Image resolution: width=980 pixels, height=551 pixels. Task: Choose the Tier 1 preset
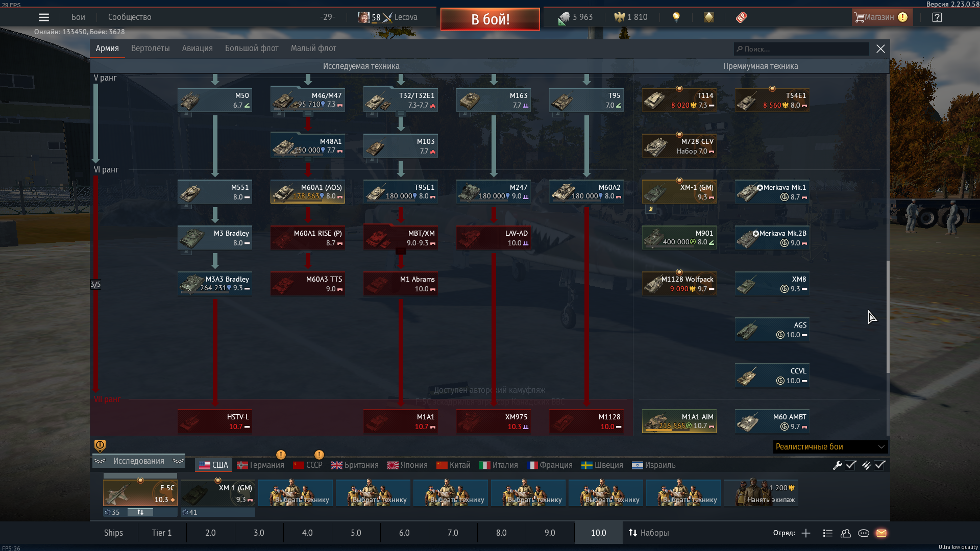(x=162, y=533)
